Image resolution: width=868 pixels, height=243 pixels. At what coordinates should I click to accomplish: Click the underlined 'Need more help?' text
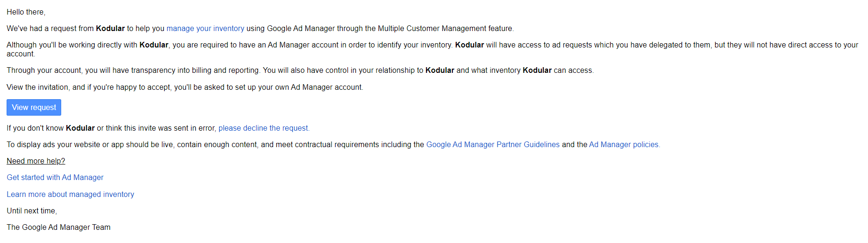coord(36,161)
